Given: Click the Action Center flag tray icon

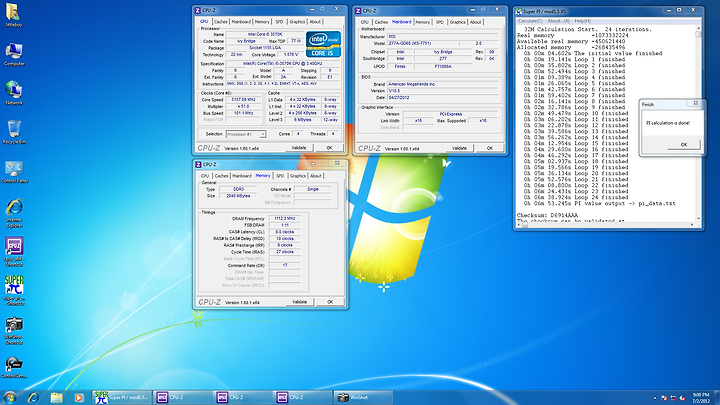Looking at the screenshot, I should (664, 398).
